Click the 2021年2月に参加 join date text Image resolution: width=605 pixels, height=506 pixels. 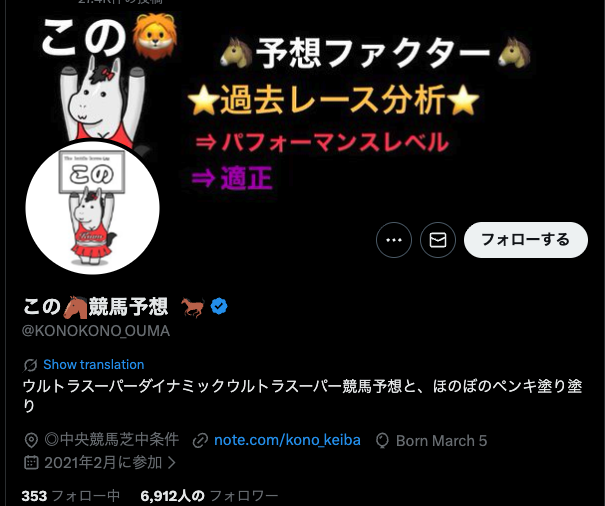[103, 462]
